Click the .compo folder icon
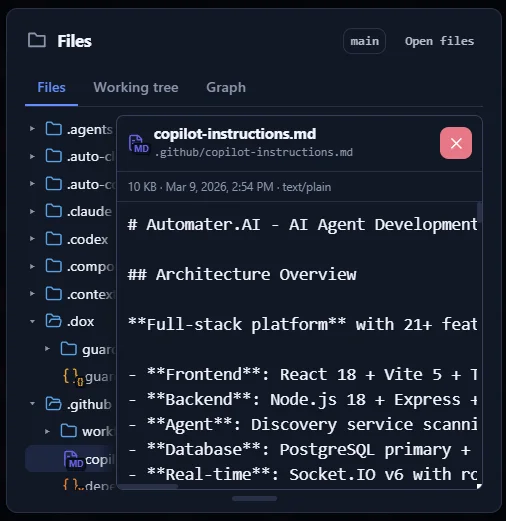This screenshot has height=521, width=506. 53,266
